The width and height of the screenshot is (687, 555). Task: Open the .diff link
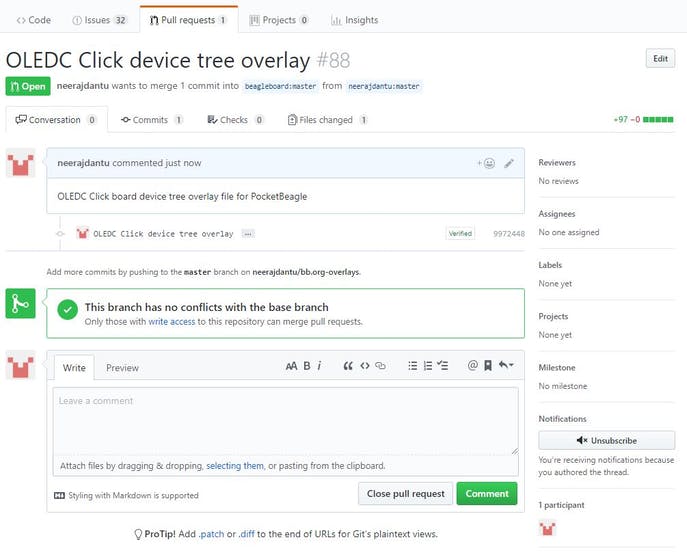[247, 534]
